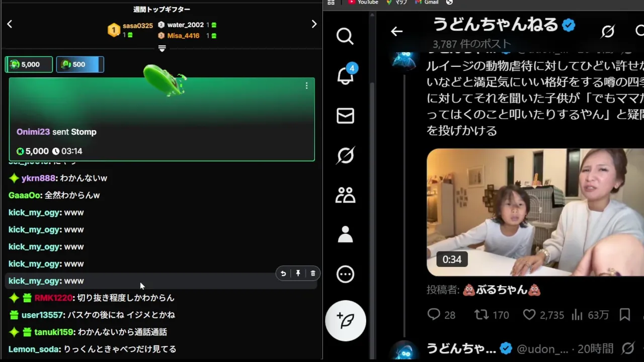Open the @udon_ handle on lower tweet
The width and height of the screenshot is (644, 362).
(542, 348)
